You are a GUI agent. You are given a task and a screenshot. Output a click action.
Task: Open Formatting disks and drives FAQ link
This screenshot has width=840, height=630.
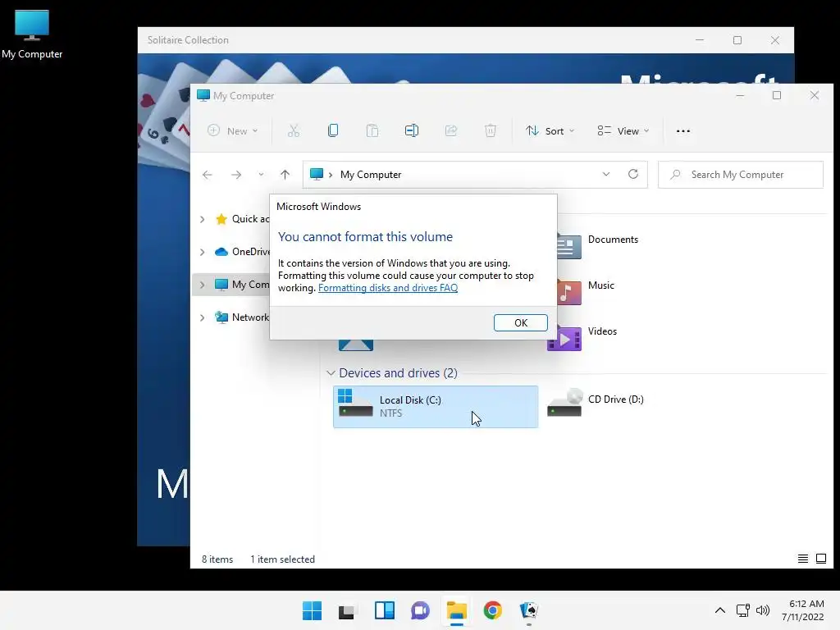click(388, 288)
